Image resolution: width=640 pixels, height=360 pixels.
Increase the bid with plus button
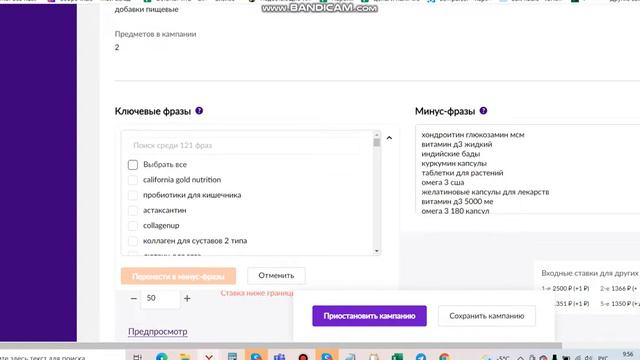click(x=187, y=298)
